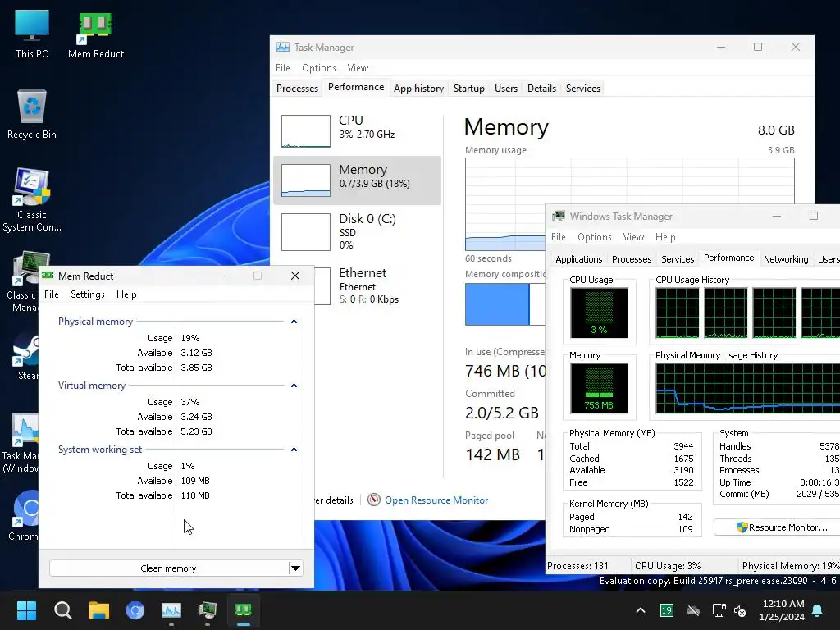Switch to Processes tab in Task Manager
This screenshot has height=630, width=840.
pyautogui.click(x=297, y=89)
